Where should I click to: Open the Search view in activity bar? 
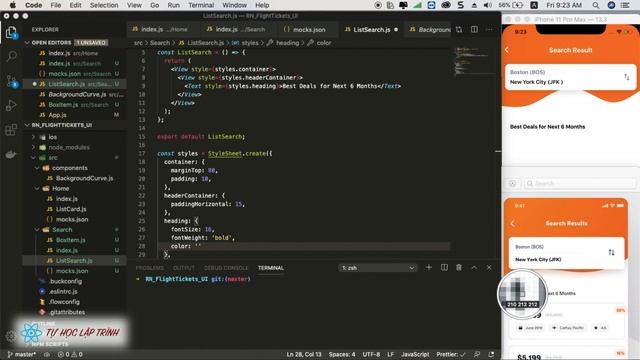coord(11,56)
